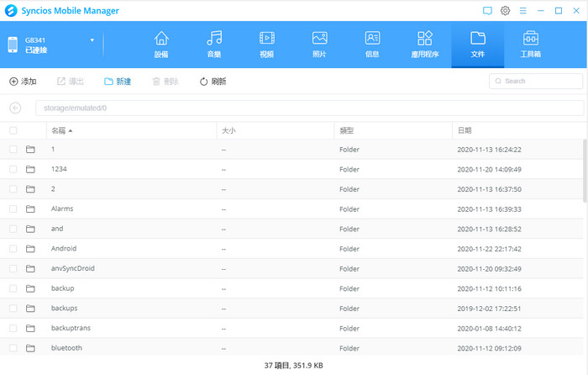Open the 視頻 video tab

point(266,45)
